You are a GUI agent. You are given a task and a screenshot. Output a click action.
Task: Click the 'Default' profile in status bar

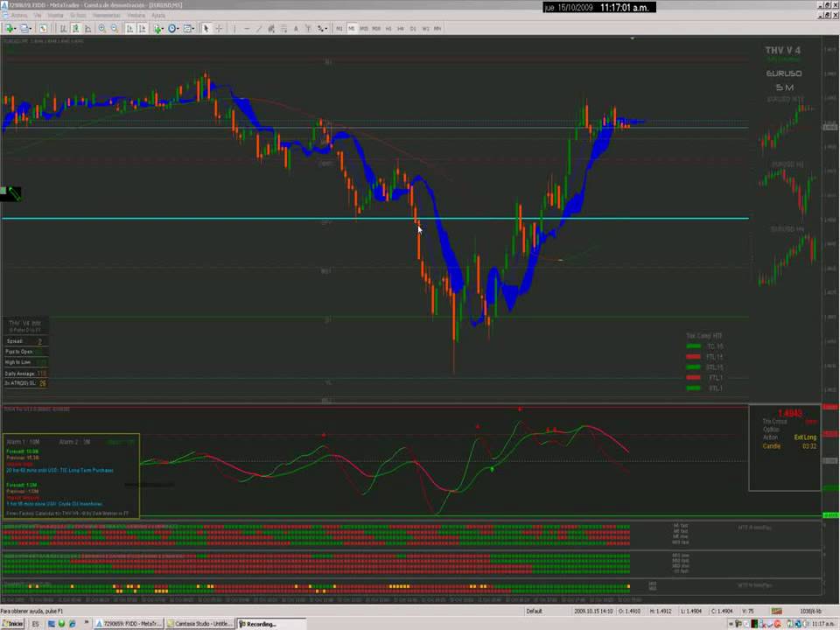[x=534, y=612]
